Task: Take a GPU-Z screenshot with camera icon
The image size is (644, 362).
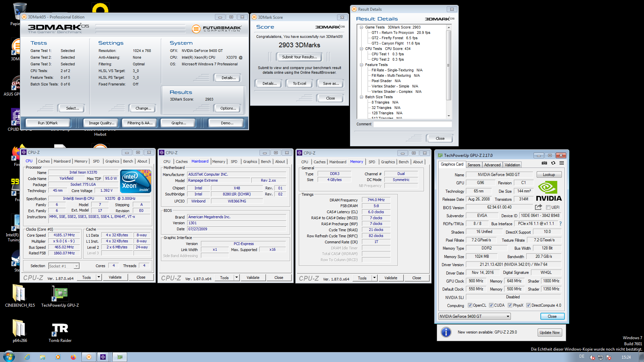Action: click(x=544, y=163)
